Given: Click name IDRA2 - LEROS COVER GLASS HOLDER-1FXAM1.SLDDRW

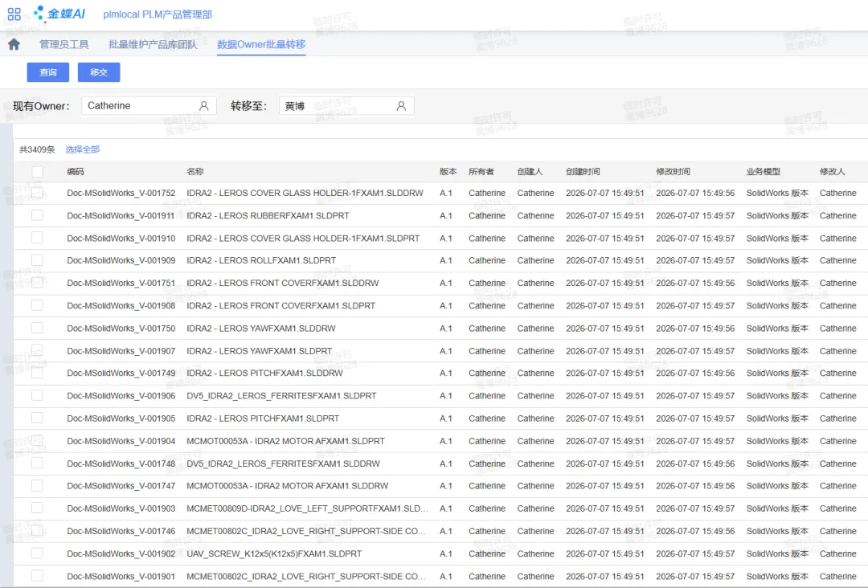Looking at the screenshot, I should pos(305,193).
